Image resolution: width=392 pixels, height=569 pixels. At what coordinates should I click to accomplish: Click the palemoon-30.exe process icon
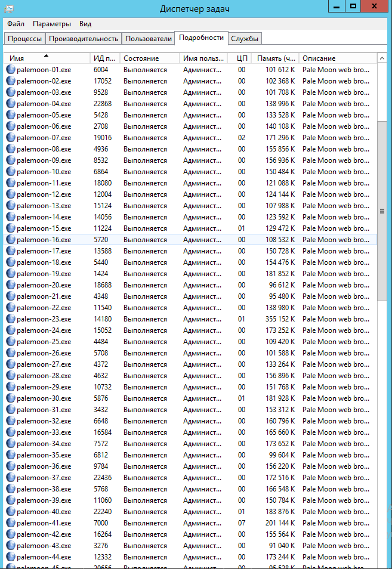(x=11, y=398)
